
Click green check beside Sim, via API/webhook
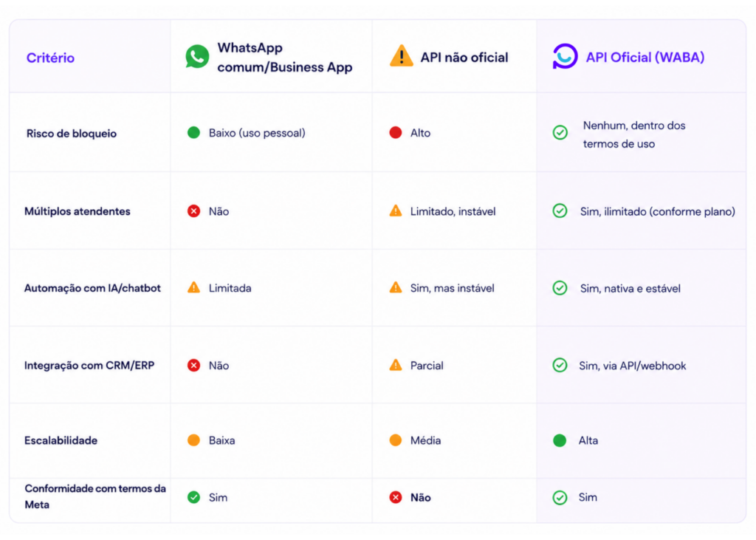click(560, 366)
